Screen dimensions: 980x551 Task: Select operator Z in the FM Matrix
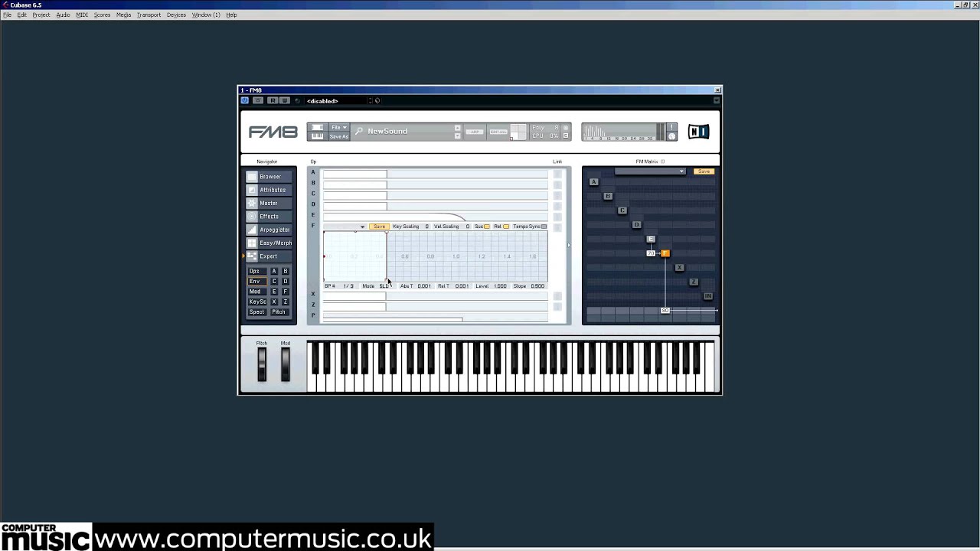pos(694,282)
